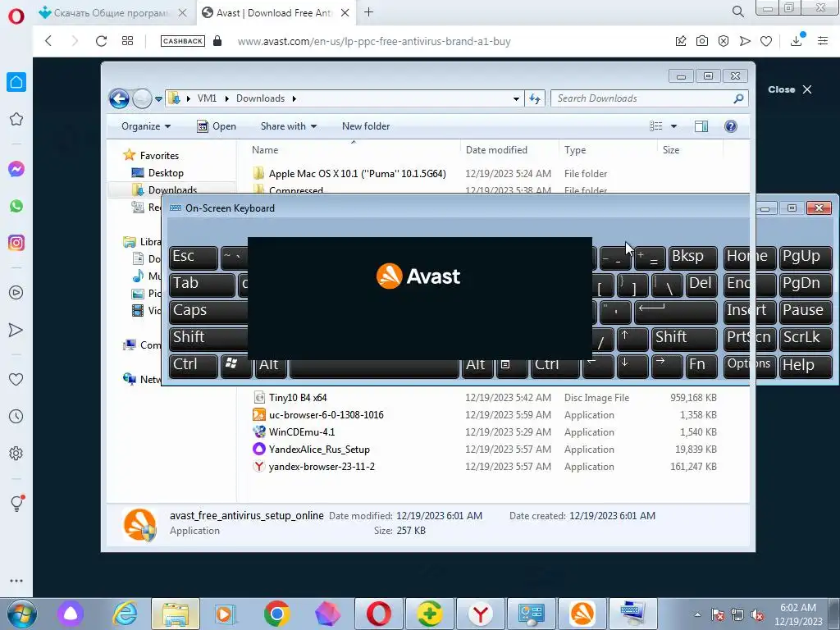Open Internet Explorer from the taskbar
Screen dimensions: 840x630
click(x=125, y=614)
